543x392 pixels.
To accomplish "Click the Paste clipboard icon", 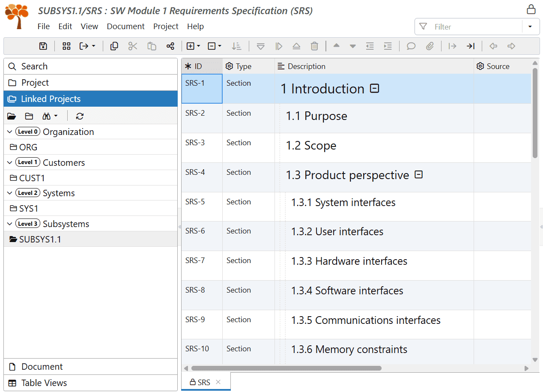I will pos(152,46).
